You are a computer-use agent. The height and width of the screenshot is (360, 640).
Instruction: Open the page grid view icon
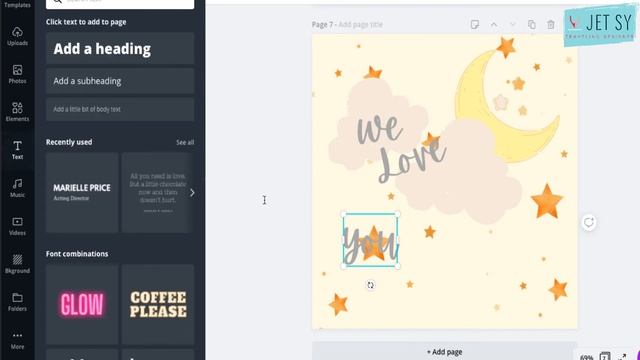coord(605,356)
